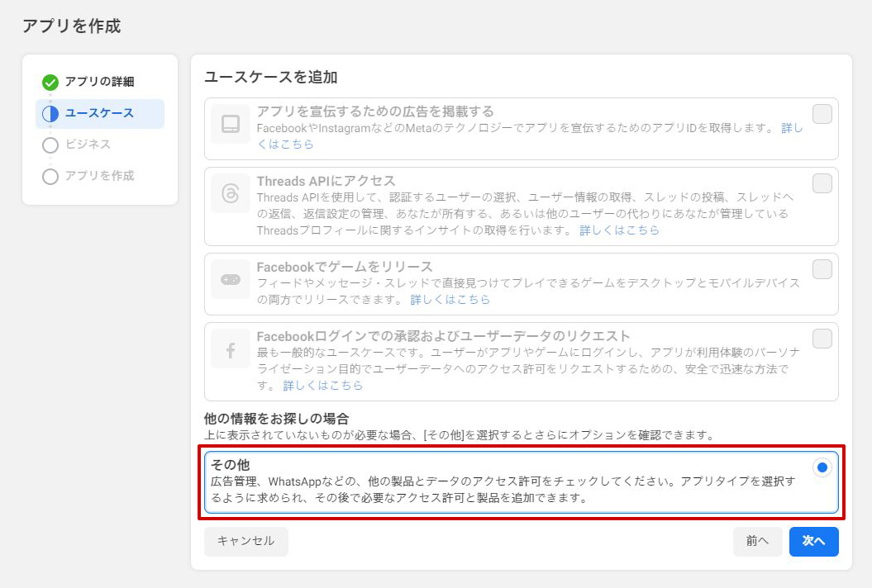
Task: Click the Threads logo icon
Action: [x=231, y=193]
